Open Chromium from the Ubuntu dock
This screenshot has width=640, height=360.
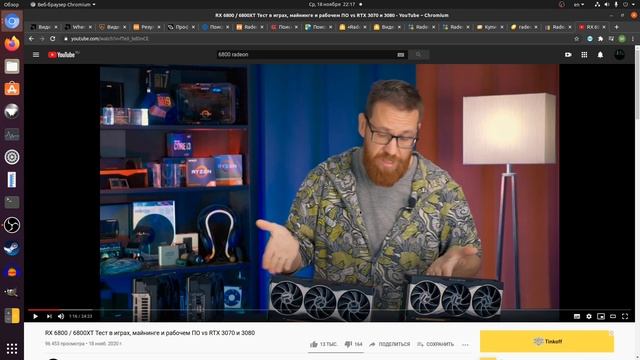point(12,21)
